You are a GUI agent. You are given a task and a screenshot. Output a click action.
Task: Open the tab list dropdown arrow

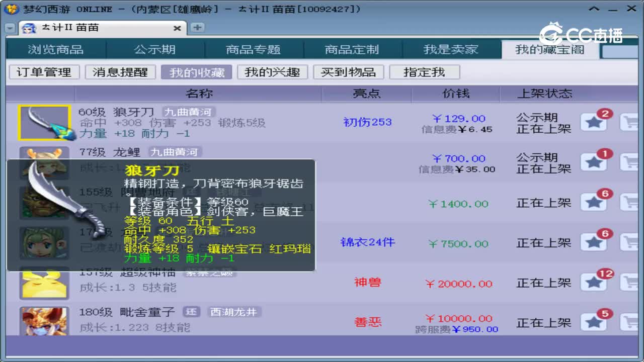(9, 28)
